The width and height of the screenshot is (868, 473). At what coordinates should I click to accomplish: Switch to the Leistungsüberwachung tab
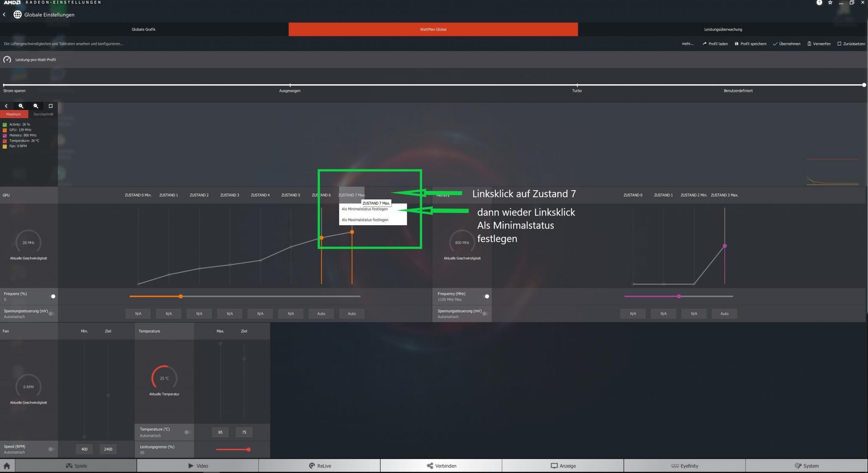[723, 29]
